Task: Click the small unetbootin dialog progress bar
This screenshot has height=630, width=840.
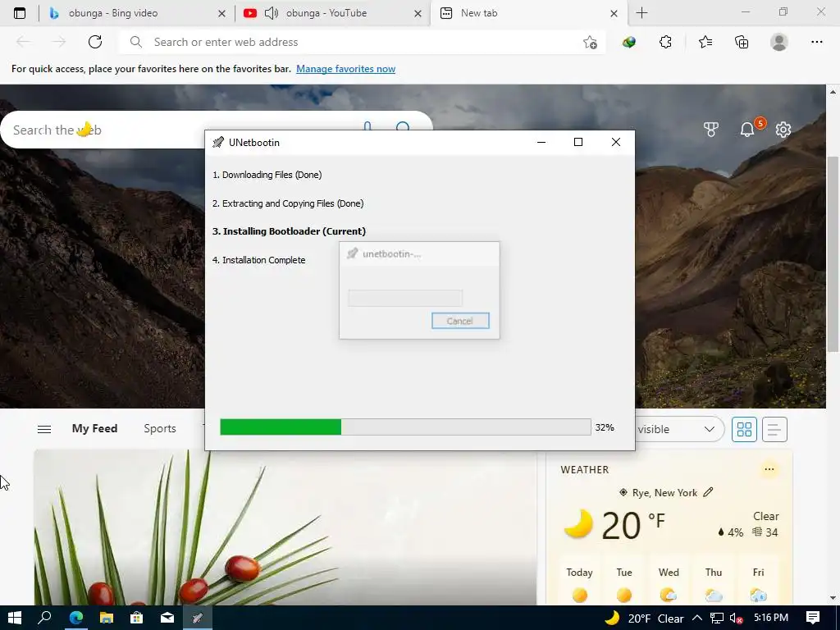Action: [x=405, y=298]
